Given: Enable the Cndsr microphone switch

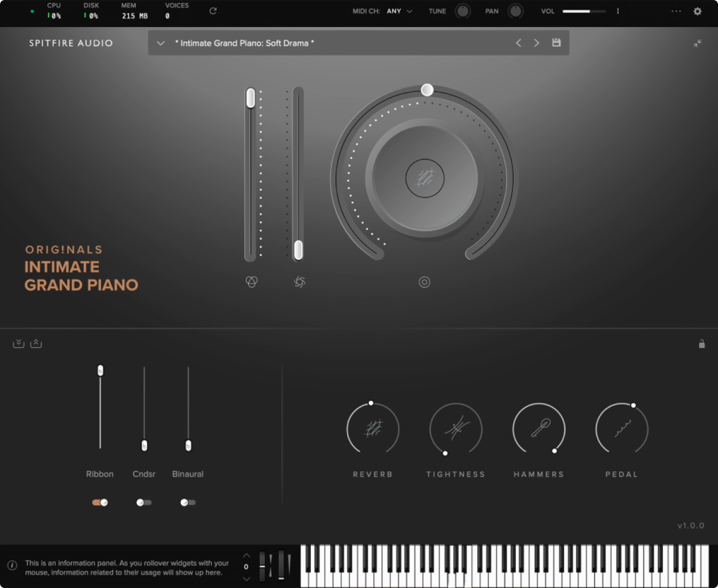Looking at the screenshot, I should (144, 502).
